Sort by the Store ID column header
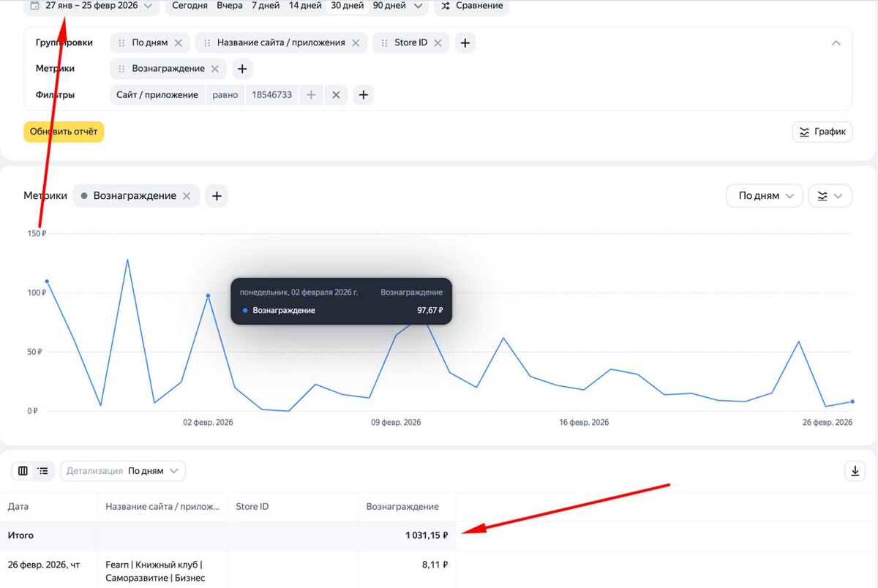Image resolution: width=878 pixels, height=588 pixels. (x=252, y=506)
